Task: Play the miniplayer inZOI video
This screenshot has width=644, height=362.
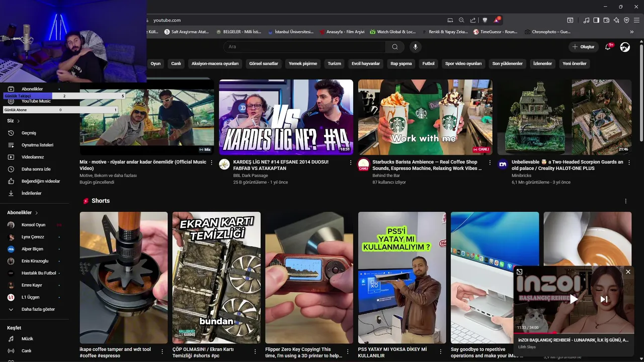Action: click(574, 299)
